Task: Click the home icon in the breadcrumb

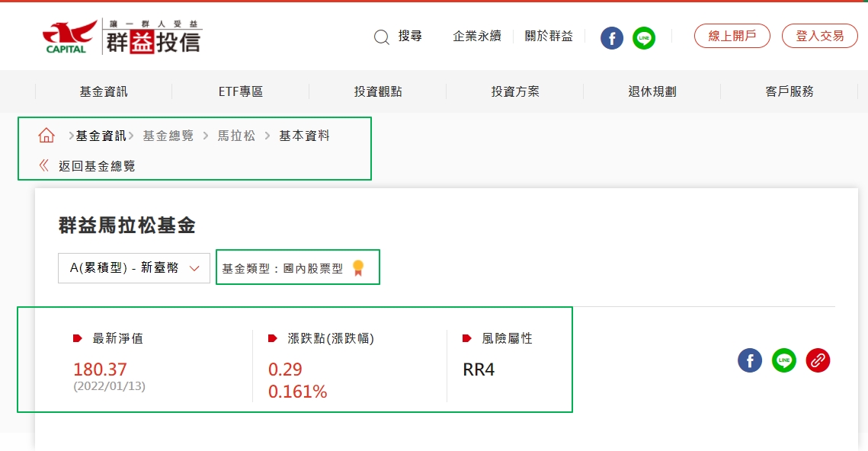Action: [x=46, y=135]
